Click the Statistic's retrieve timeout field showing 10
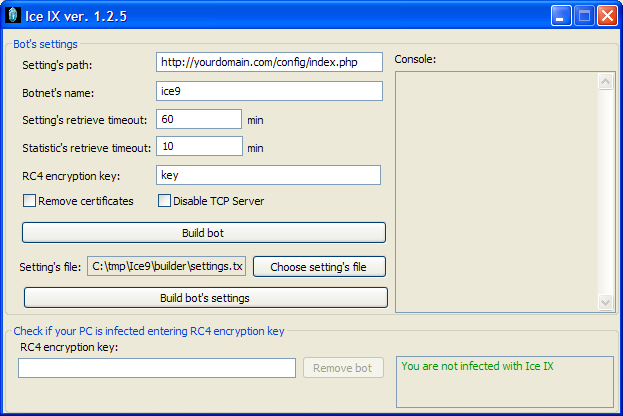Image resolution: width=623 pixels, height=416 pixels. coord(199,146)
